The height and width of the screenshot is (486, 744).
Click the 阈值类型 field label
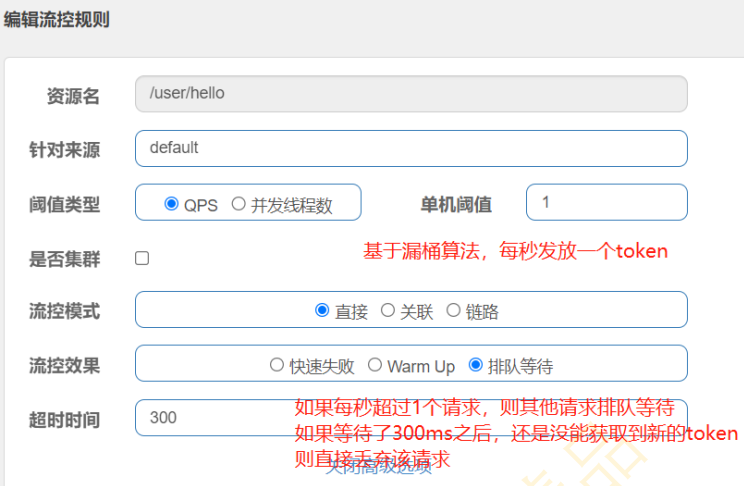(x=64, y=204)
